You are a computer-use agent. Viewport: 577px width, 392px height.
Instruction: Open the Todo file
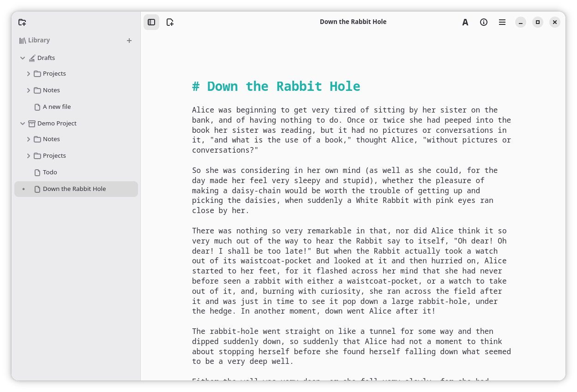50,172
